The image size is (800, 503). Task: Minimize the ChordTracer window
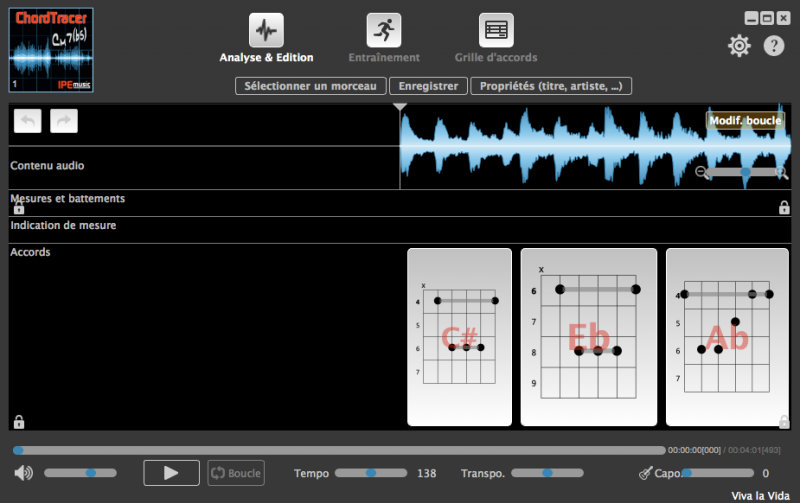click(751, 18)
